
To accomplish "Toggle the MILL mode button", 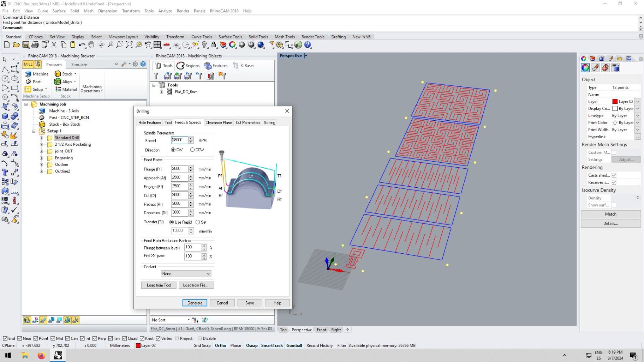I will coord(28,64).
